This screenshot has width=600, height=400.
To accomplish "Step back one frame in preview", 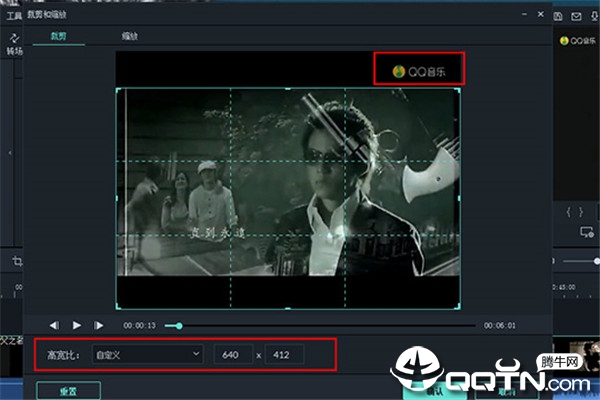I will tap(54, 326).
